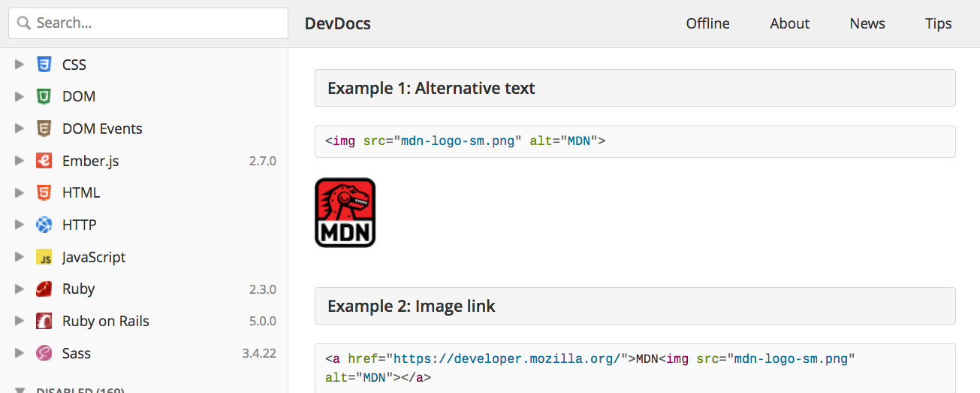Screen dimensions: 980x393
Task: Click the Ruby gem icon
Action: click(44, 289)
